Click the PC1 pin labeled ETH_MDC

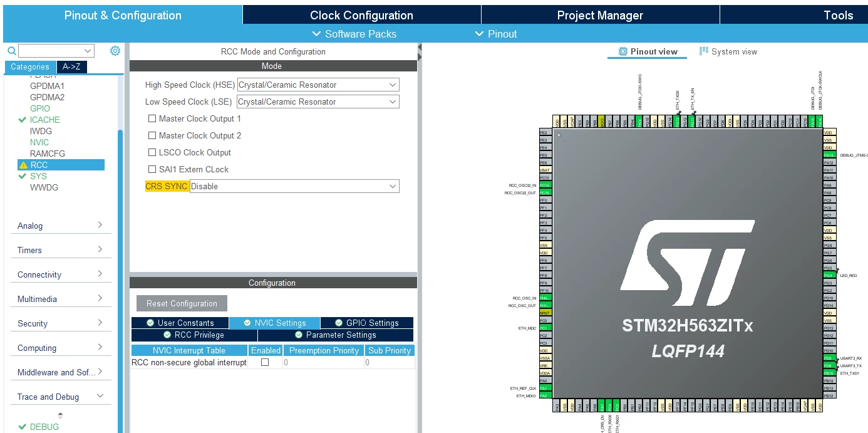coord(545,328)
